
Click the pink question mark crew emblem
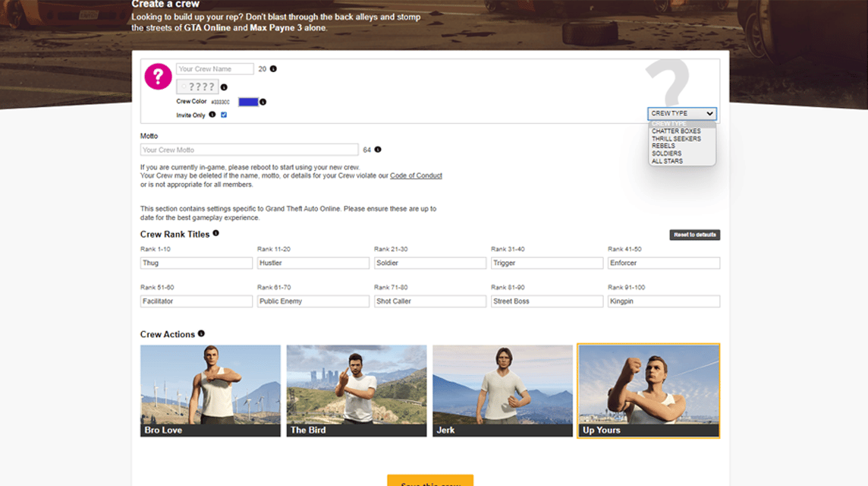(158, 76)
